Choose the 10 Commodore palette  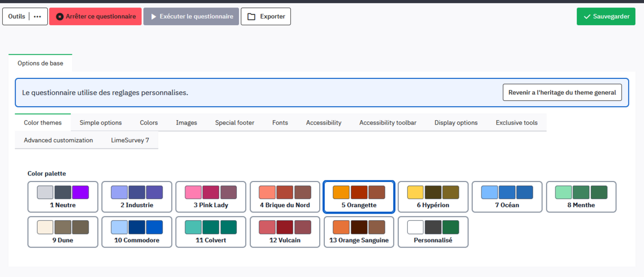click(137, 232)
